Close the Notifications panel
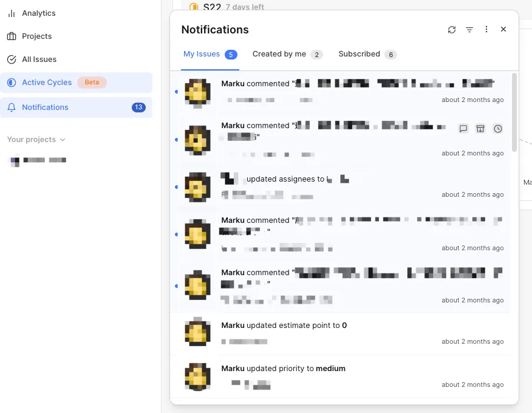The height and width of the screenshot is (413, 532). point(503,30)
